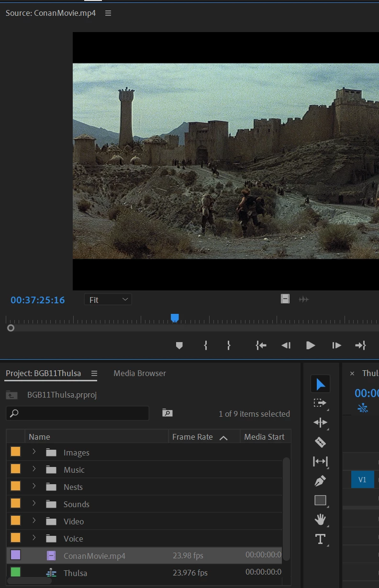Click the find-in-folder search bin icon
The image size is (379, 588).
167,412
